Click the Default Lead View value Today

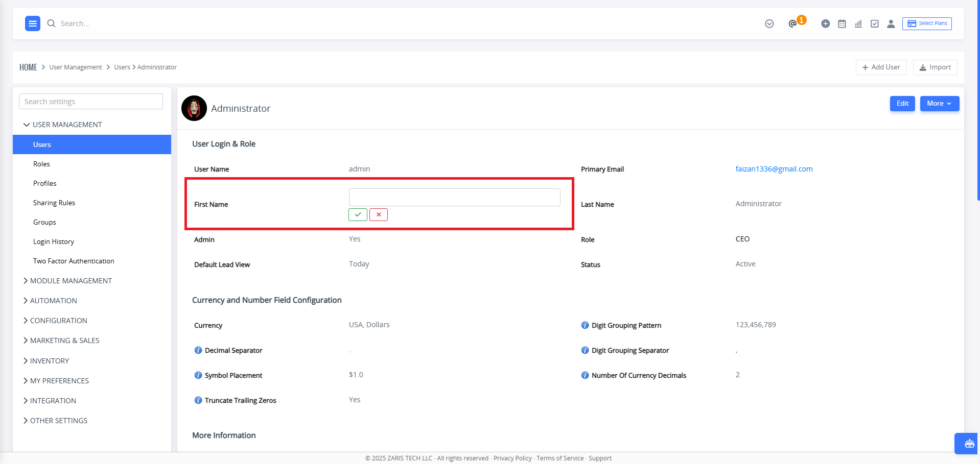pos(359,264)
